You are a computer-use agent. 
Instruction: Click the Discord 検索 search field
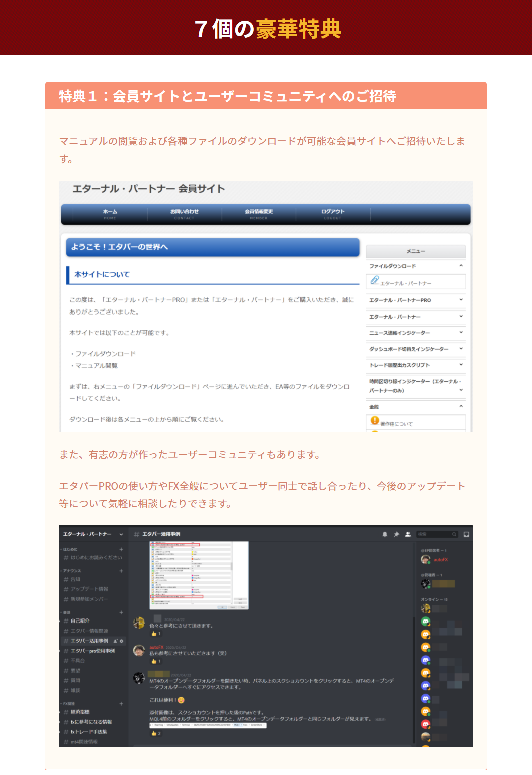[x=437, y=534]
